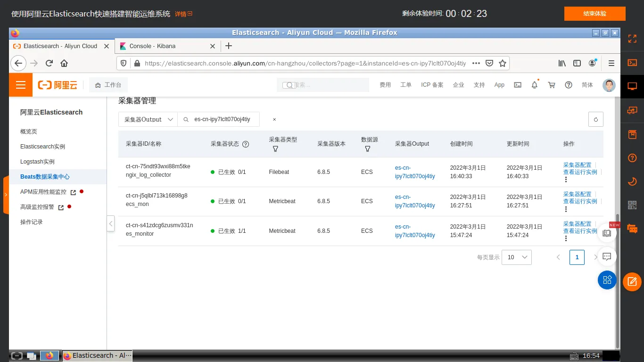Open the Firefox application menu
Screen dimensions: 644x362
pos(611,63)
